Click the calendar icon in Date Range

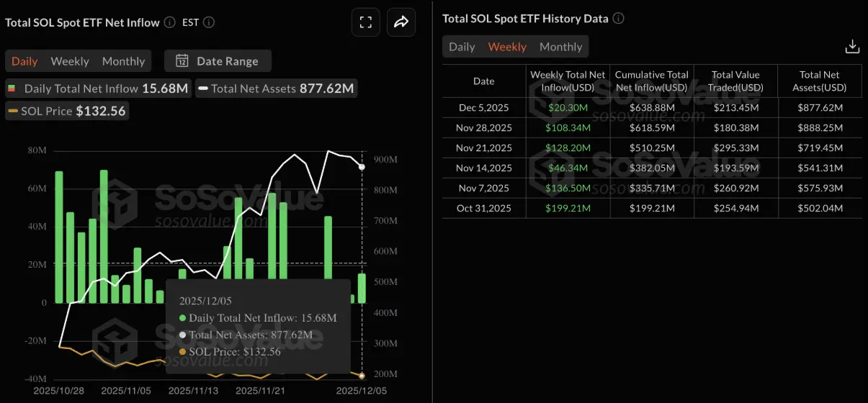[182, 60]
